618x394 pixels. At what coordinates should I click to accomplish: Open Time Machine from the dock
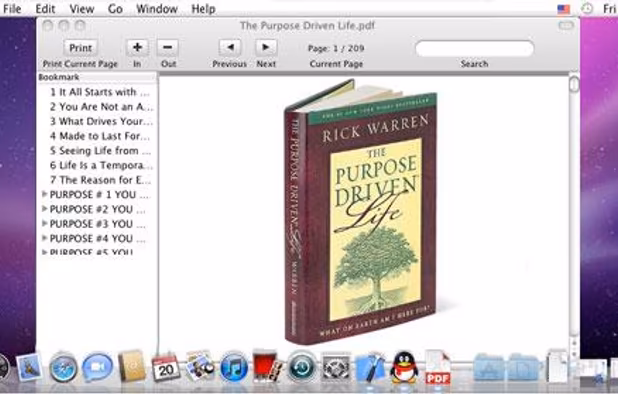pos(302,368)
